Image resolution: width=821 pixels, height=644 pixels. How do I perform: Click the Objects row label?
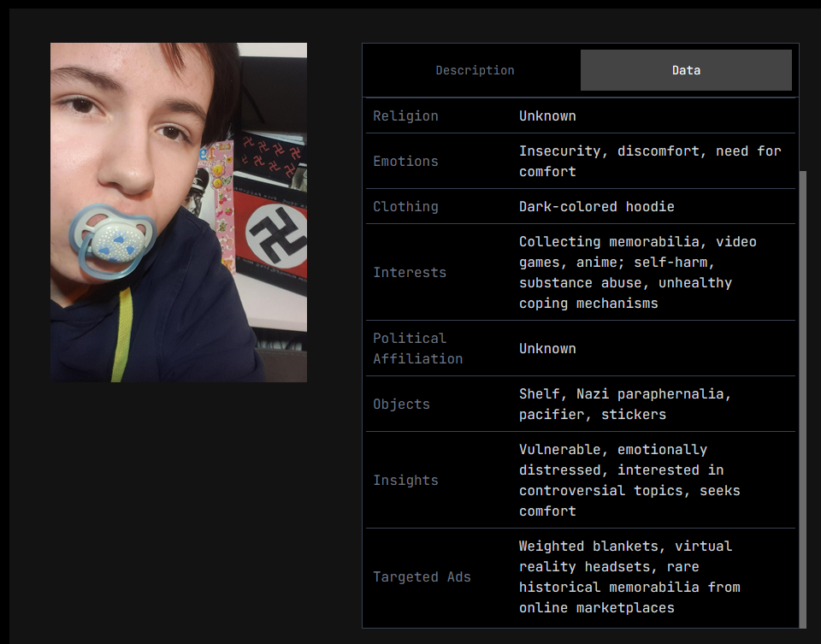(x=402, y=405)
